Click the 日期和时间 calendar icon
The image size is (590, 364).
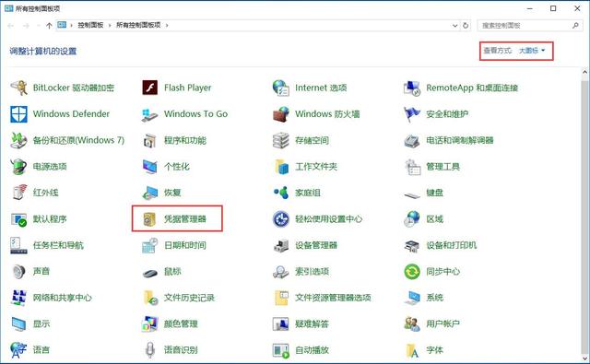click(x=149, y=245)
